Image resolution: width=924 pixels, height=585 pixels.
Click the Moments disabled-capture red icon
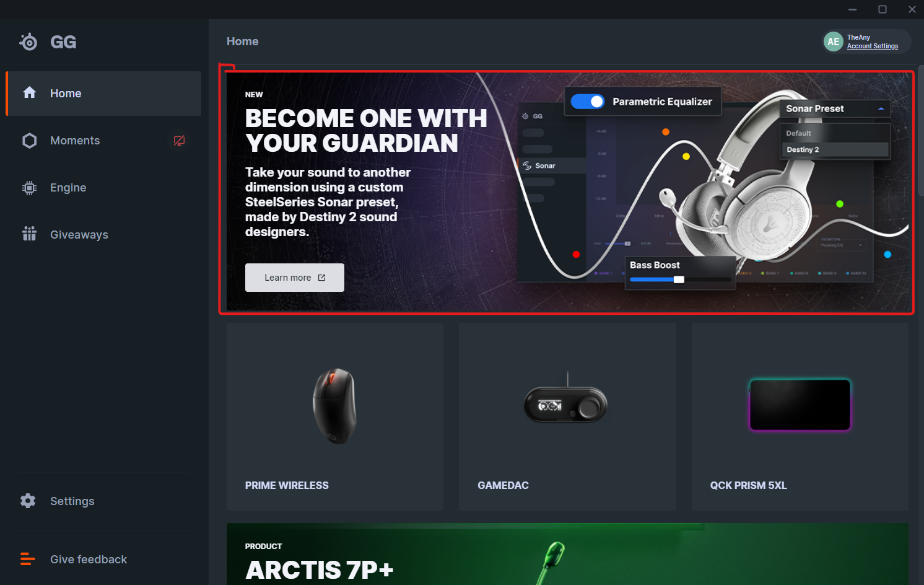pos(179,141)
